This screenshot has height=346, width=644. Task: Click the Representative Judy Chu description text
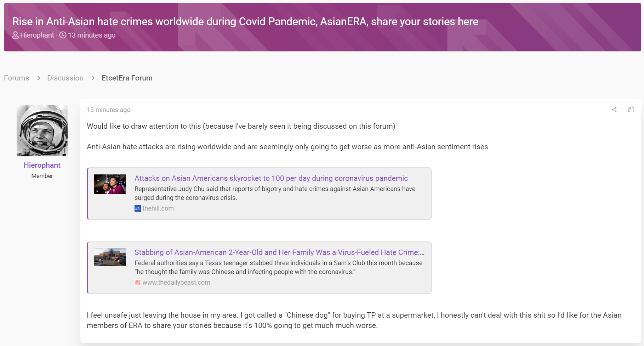click(275, 193)
